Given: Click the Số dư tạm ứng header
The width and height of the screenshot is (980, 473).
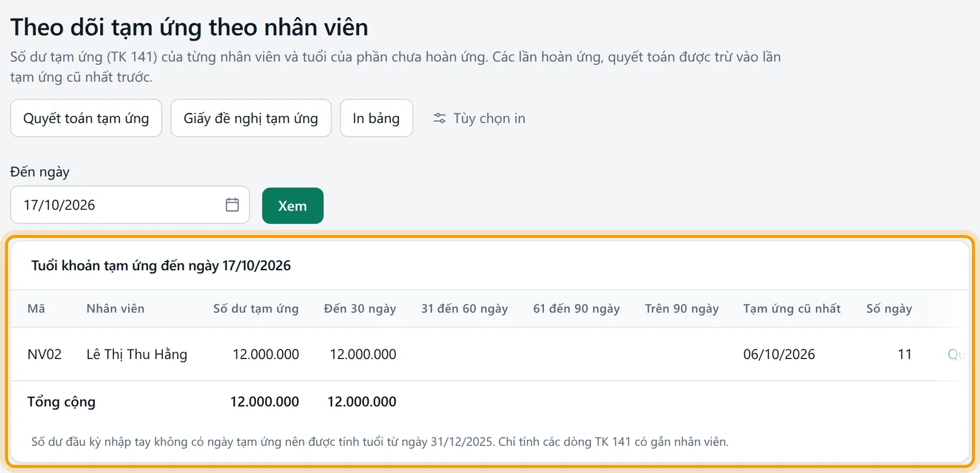Looking at the screenshot, I should tap(256, 309).
